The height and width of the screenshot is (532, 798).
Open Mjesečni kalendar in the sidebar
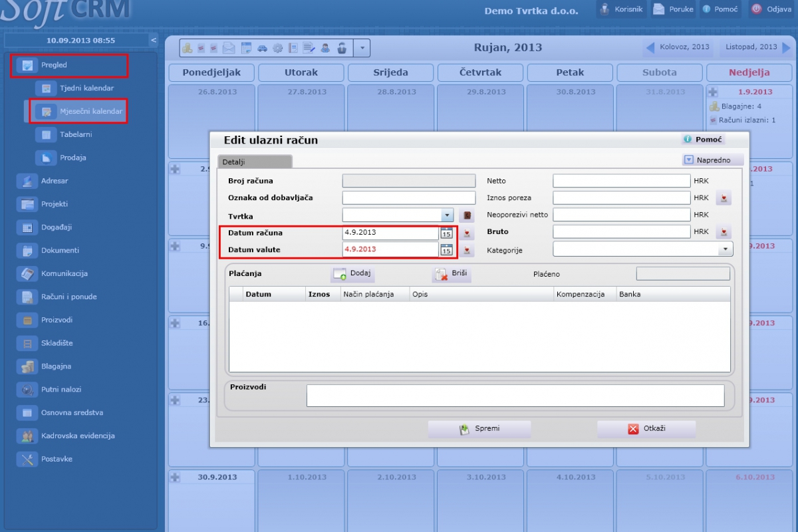[79, 111]
